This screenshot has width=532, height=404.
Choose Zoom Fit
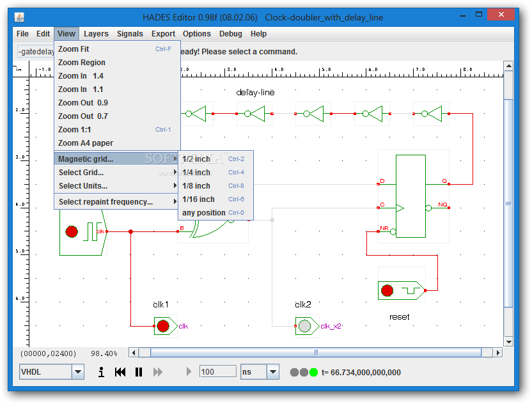117,49
